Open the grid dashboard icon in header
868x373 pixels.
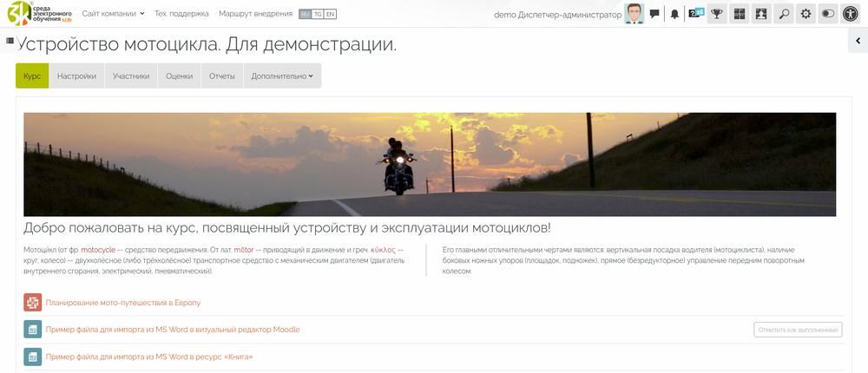(x=740, y=14)
